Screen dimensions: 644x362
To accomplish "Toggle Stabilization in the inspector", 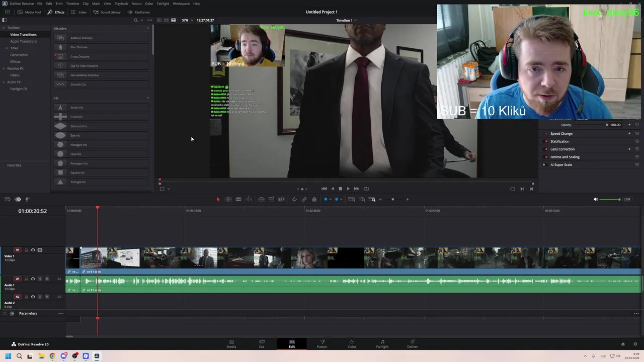I will 546,141.
